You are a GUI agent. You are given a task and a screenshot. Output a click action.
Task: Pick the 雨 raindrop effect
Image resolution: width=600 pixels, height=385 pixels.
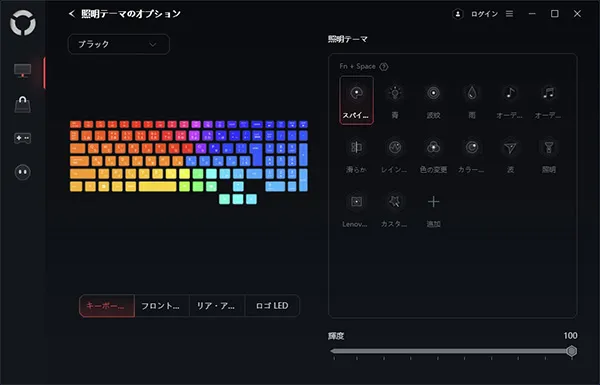click(472, 100)
